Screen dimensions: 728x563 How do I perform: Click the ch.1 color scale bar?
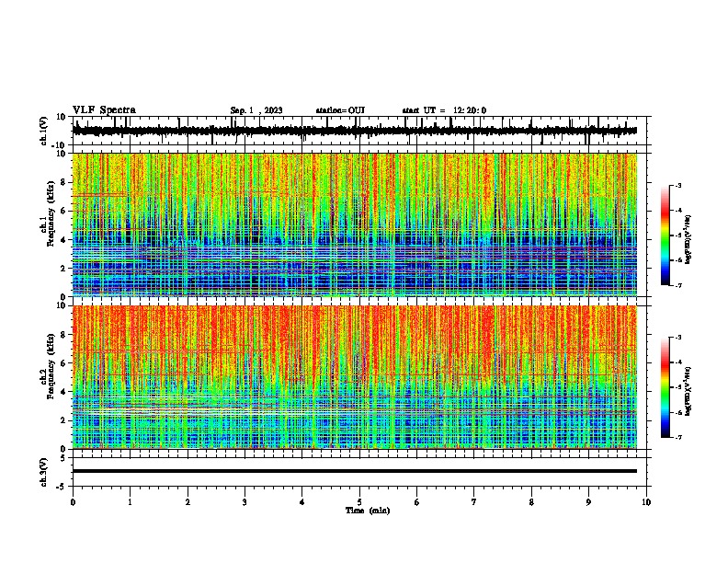665,236
